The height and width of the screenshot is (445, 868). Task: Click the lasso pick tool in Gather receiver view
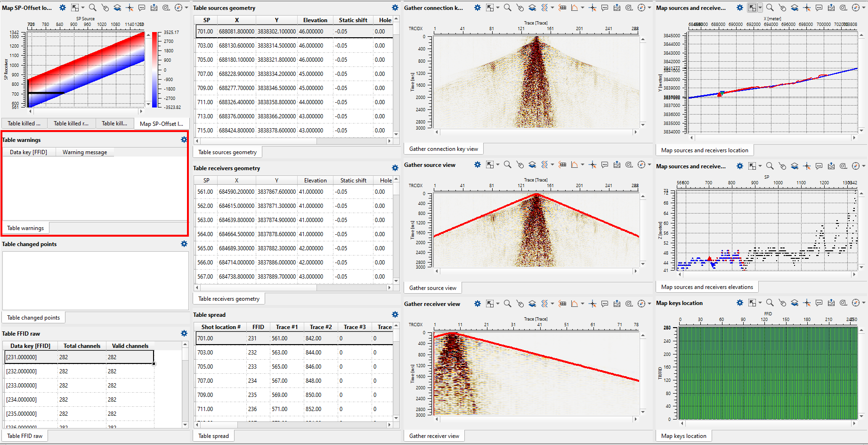point(520,304)
